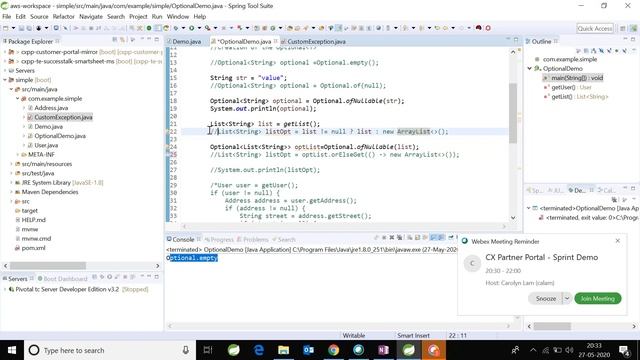Open the Run button dropdown arrow

(199, 28)
